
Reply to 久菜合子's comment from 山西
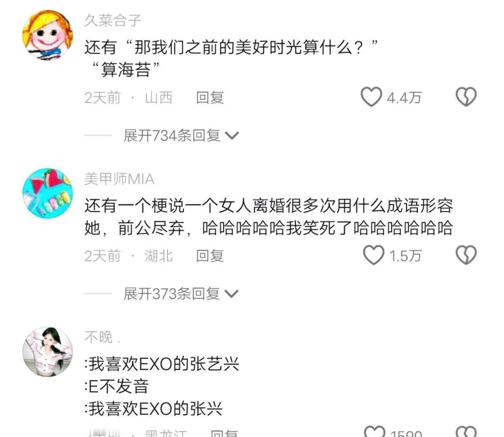210,97
